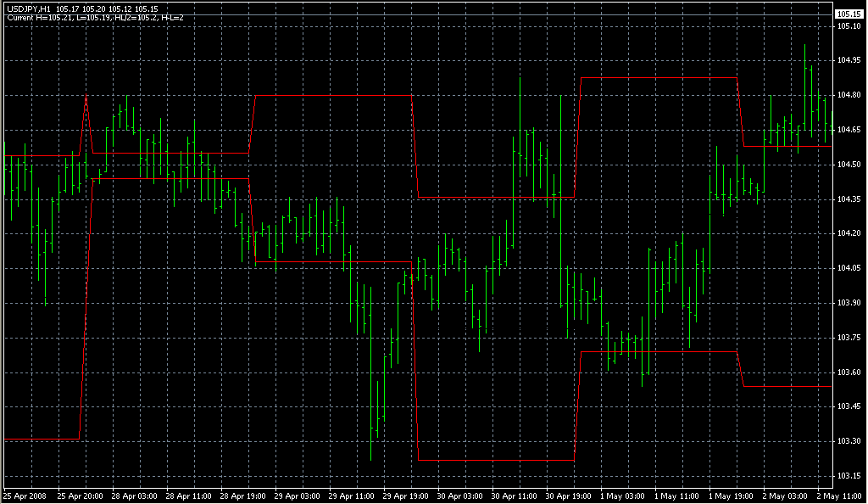The height and width of the screenshot is (504, 868).
Task: Click the lowest red line segment near 103.22
Action: pyautogui.click(x=497, y=460)
